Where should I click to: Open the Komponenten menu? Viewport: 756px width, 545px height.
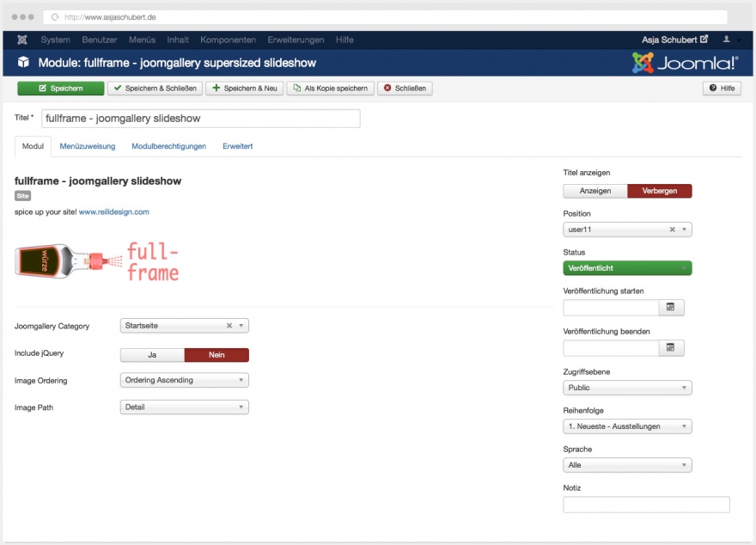point(228,40)
